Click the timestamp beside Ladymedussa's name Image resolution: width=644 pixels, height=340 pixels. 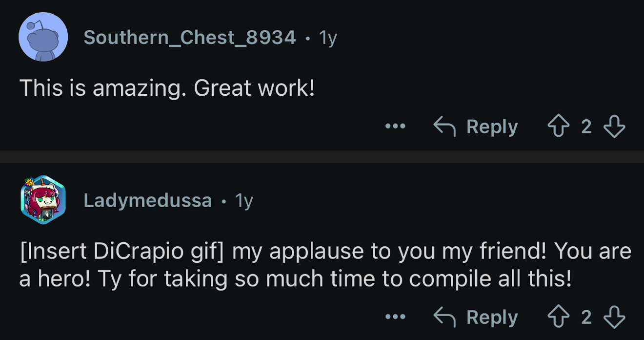pyautogui.click(x=244, y=200)
